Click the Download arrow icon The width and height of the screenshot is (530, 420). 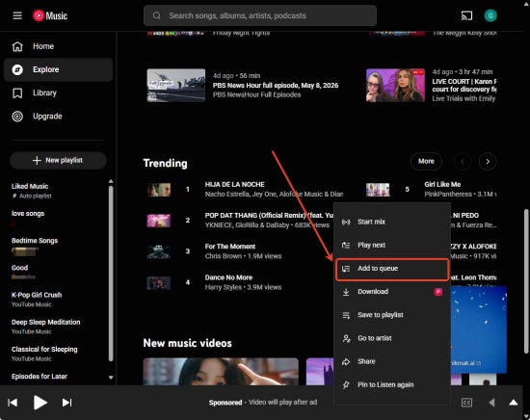click(346, 292)
